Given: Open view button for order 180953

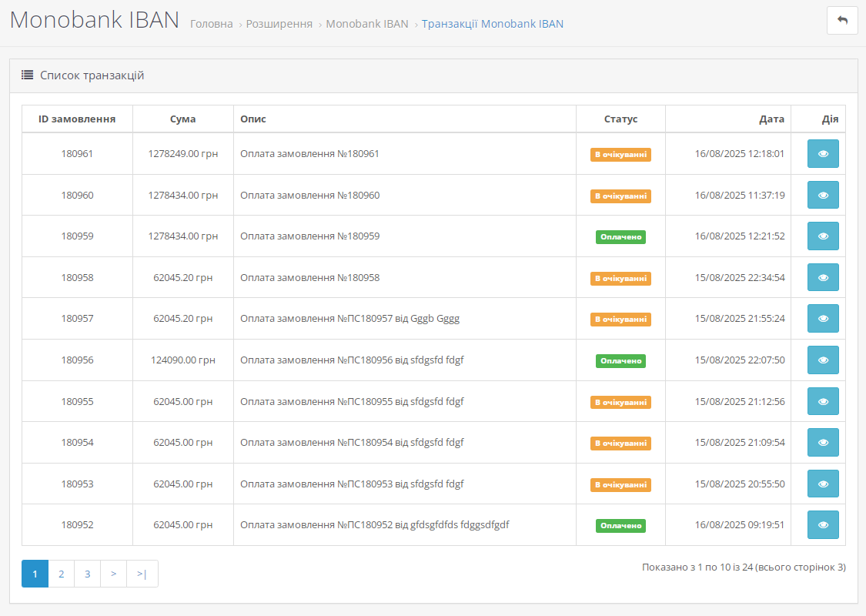Looking at the screenshot, I should (823, 484).
